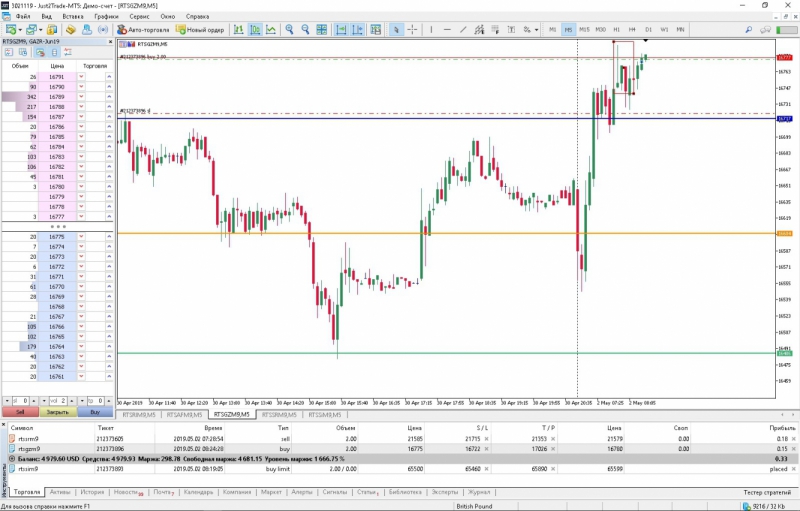Click red down arrow at price 16791

(81, 76)
